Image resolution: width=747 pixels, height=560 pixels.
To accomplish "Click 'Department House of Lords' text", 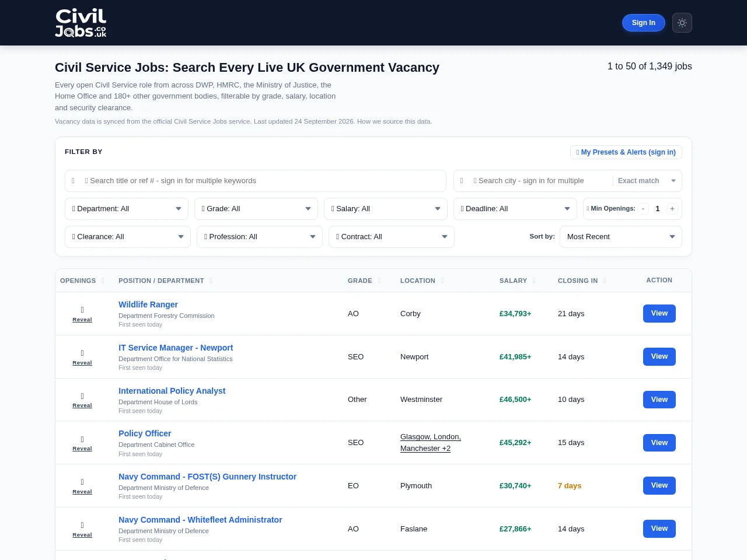I will coord(158,402).
